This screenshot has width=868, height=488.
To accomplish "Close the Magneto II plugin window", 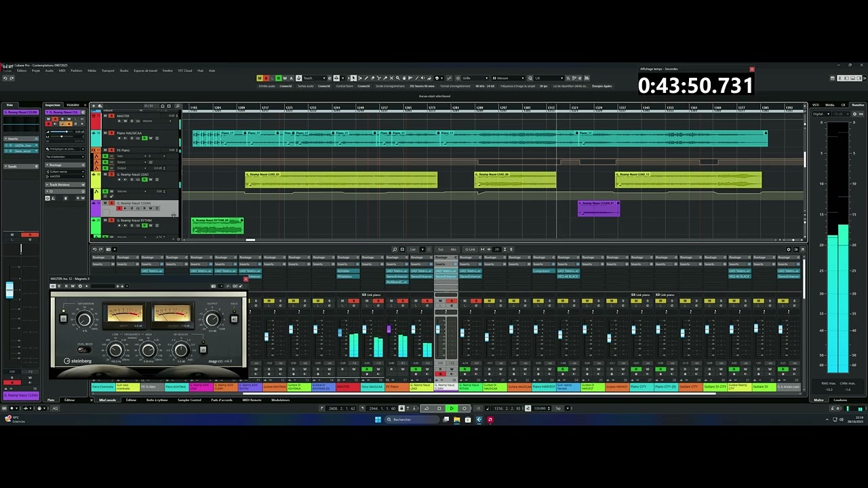I will coord(245,279).
